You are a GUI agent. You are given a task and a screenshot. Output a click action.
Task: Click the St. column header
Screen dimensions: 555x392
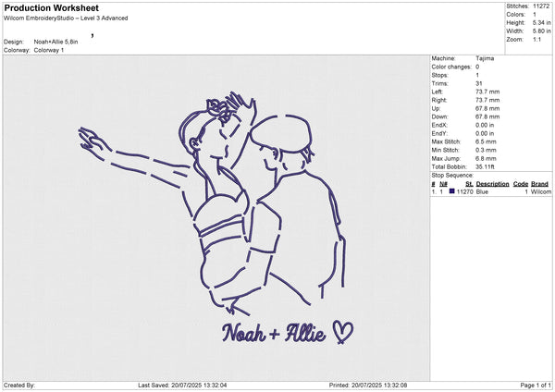[x=469, y=184]
